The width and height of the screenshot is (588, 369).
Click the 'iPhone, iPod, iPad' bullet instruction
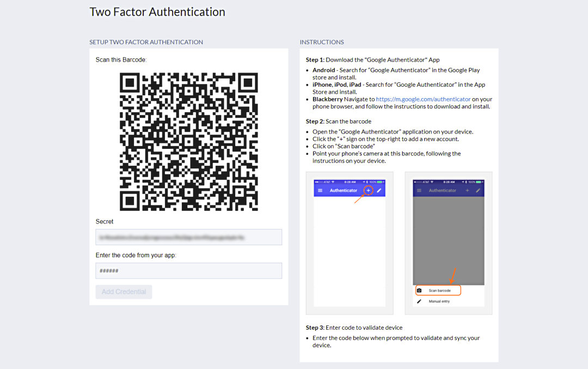(399, 88)
